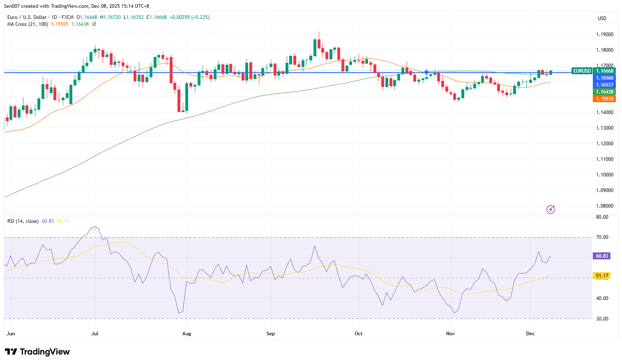
Task: Select the purple RSI value tag 60.83
Action: click(601, 255)
